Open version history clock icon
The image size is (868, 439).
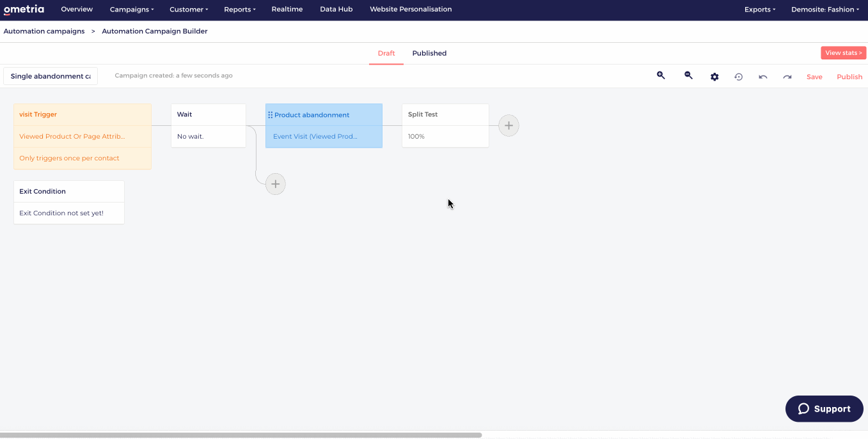pos(739,77)
